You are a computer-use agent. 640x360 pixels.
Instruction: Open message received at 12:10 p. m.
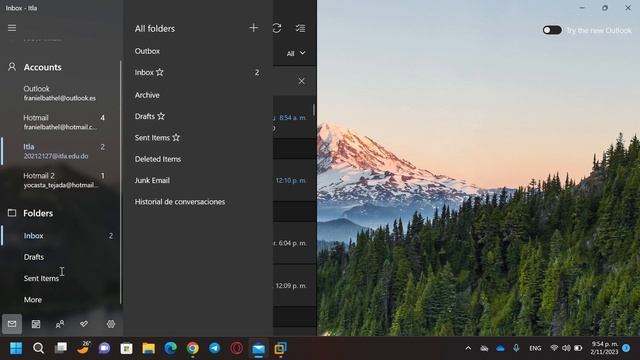pyautogui.click(x=294, y=180)
